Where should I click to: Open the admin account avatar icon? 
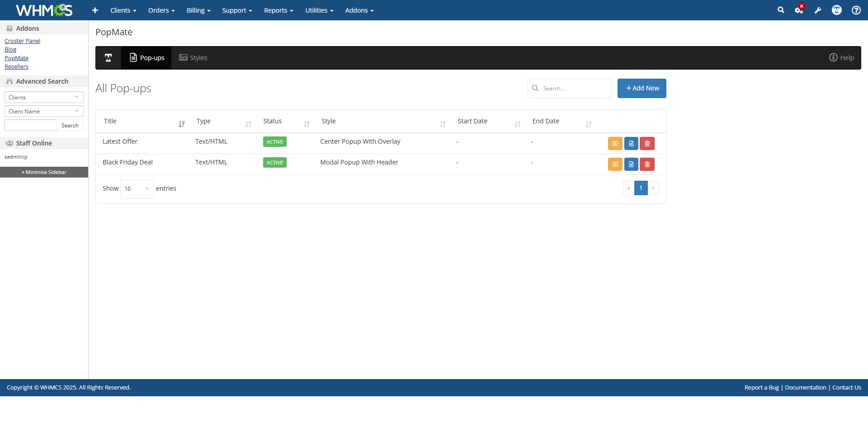[837, 10]
